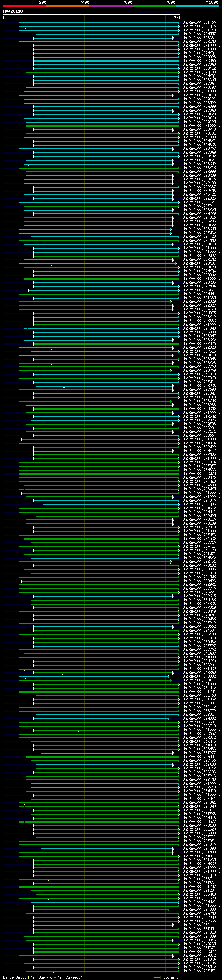Screen dimensions: 222x980
Task: Open hit UniRef100_Q7G227
Action: [199, 592]
